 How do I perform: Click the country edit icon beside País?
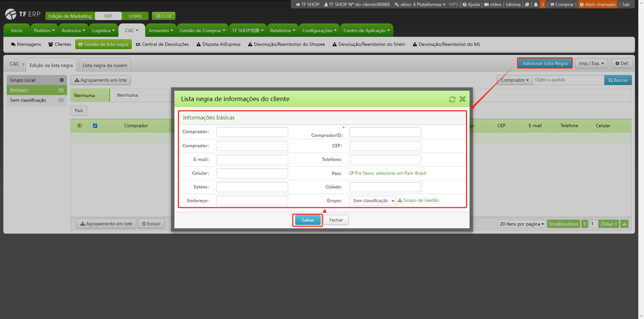[352, 173]
